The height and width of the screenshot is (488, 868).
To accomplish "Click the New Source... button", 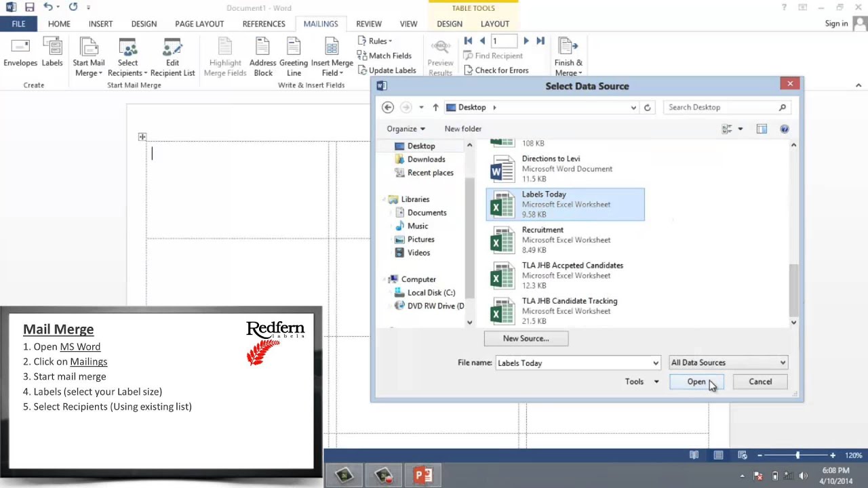I will point(526,338).
